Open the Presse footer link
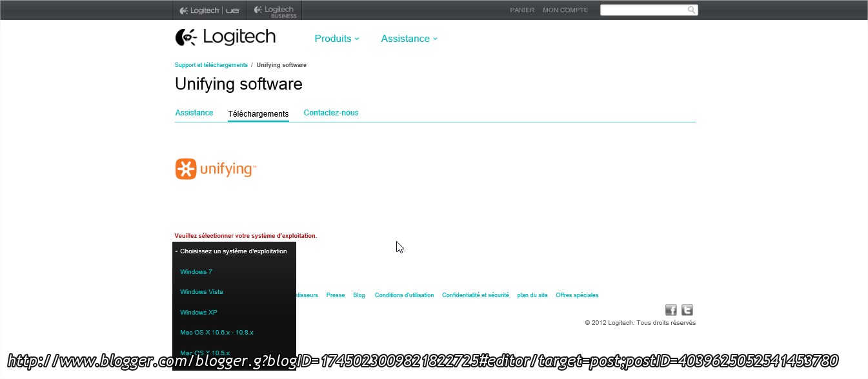 (336, 295)
